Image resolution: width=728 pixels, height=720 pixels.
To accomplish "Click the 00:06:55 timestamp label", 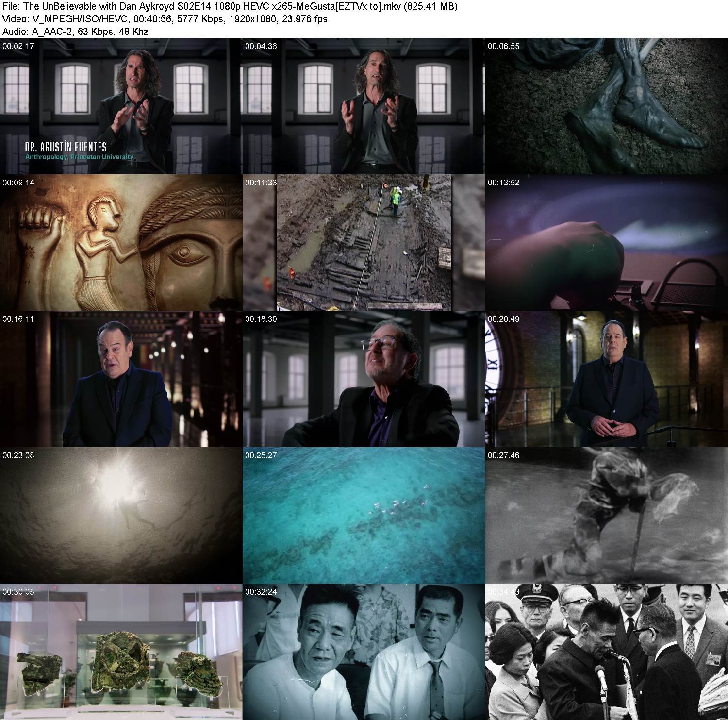I will [x=503, y=46].
